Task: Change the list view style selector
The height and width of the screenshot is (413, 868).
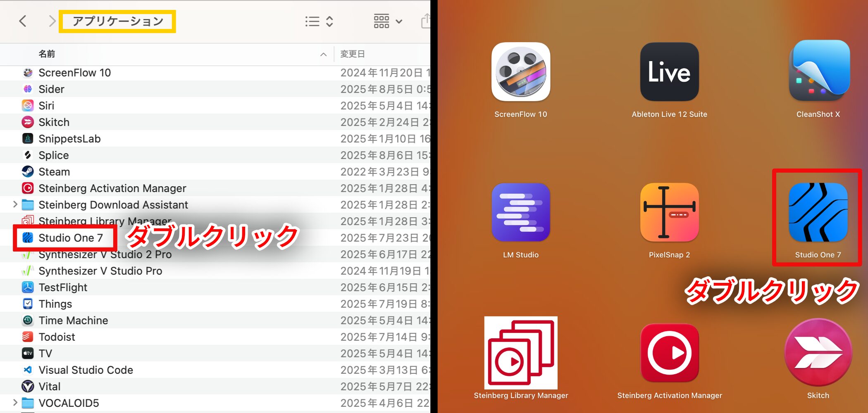Action: (319, 21)
